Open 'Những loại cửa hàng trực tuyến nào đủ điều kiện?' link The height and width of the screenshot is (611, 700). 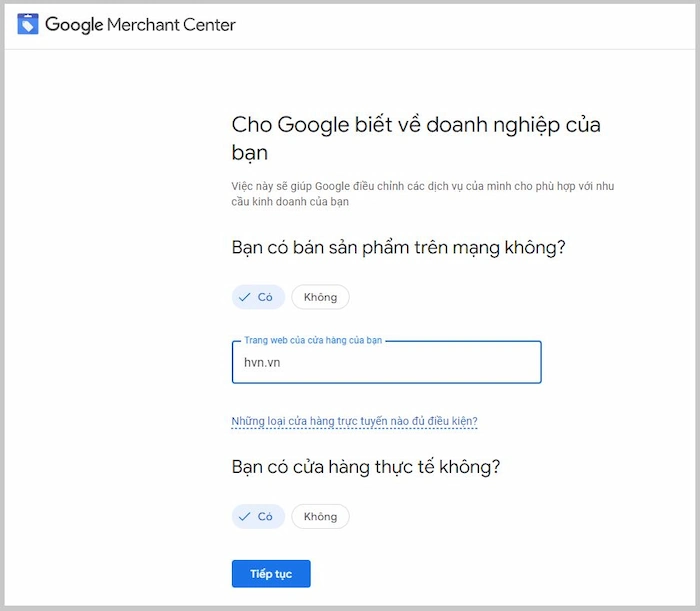[354, 421]
